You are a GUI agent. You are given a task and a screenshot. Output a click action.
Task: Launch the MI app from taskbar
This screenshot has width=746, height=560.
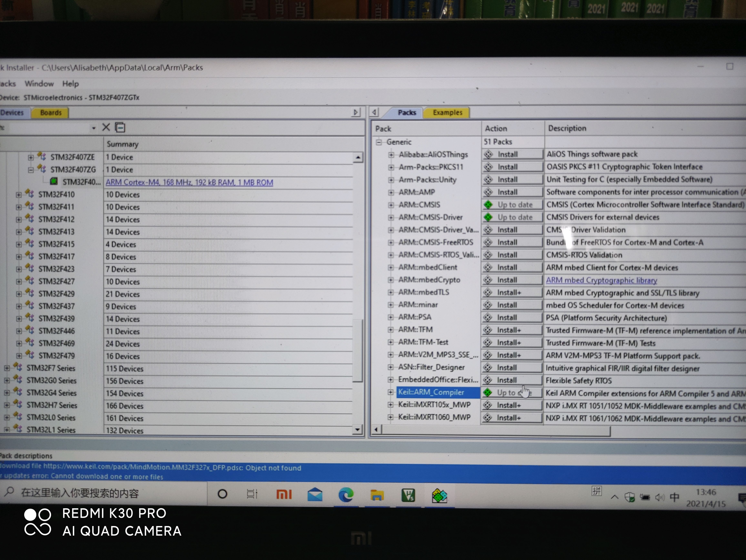pos(284,495)
